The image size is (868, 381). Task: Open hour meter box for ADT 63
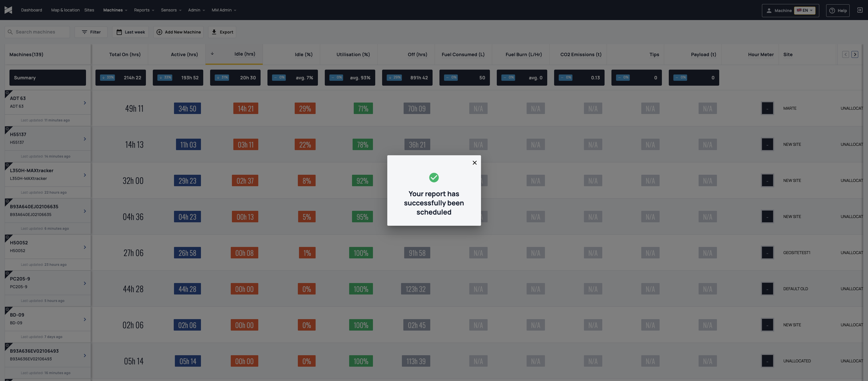pyautogui.click(x=767, y=109)
